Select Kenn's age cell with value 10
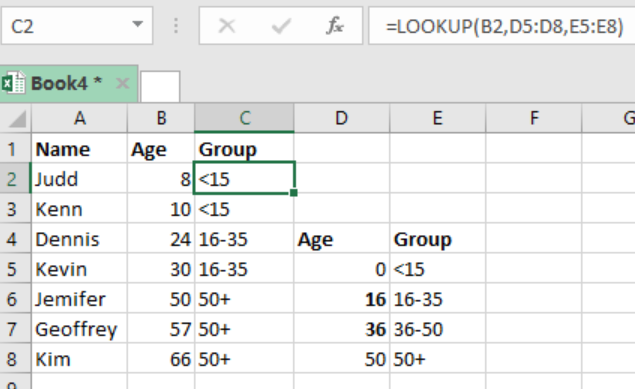 (161, 209)
